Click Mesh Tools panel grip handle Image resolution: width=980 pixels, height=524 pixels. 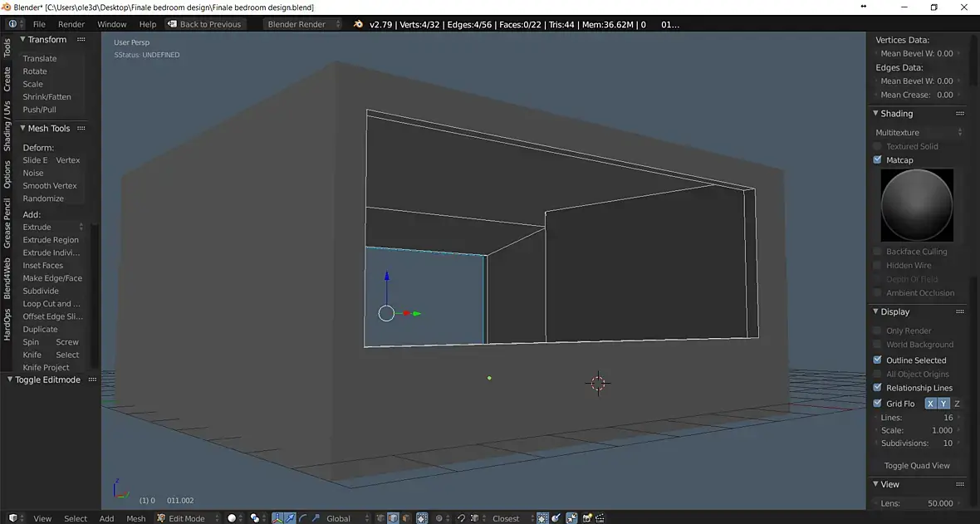(x=81, y=128)
